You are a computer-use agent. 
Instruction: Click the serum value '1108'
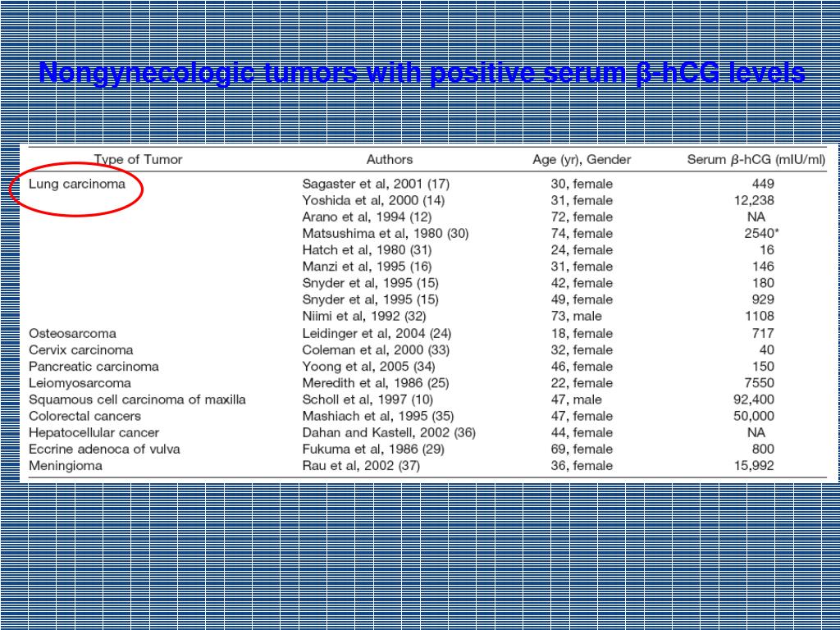pos(759,316)
